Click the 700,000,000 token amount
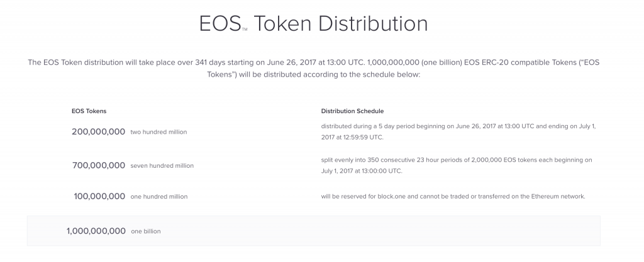The height and width of the screenshot is (262, 644). (x=99, y=165)
